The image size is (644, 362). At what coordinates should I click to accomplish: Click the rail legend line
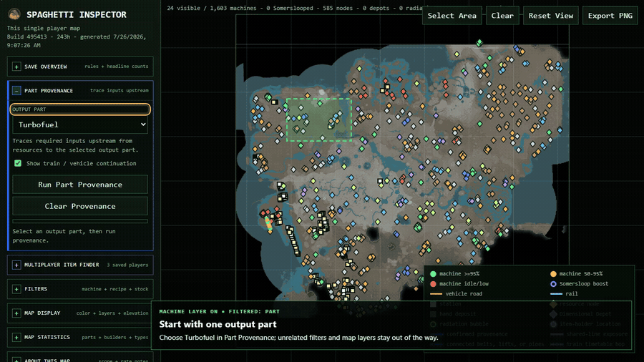[556, 294]
